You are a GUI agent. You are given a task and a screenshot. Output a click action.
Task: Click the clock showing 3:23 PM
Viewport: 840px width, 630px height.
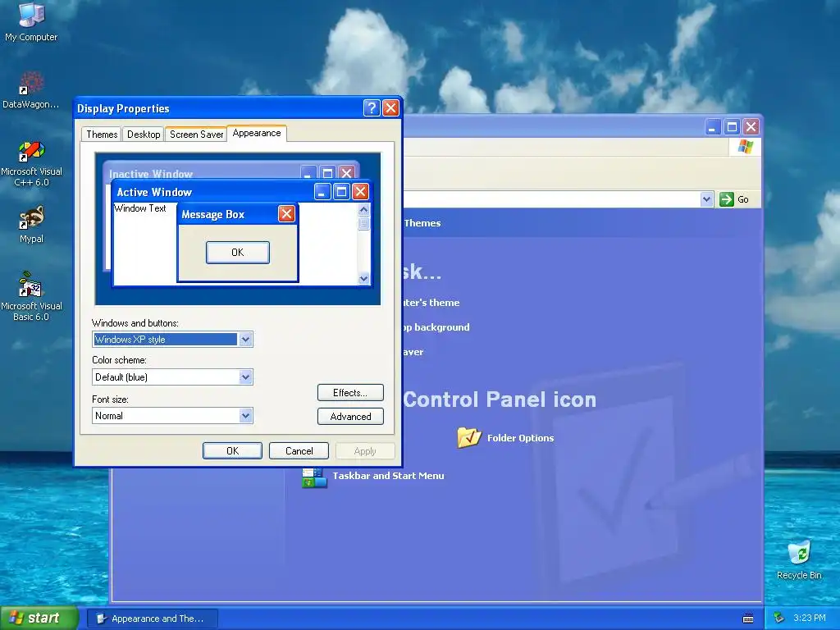click(x=810, y=619)
